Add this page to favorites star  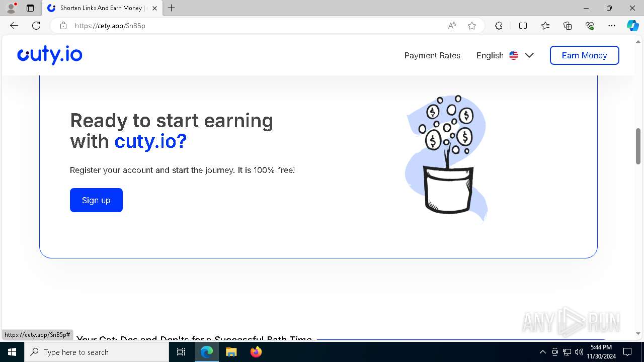pos(472,26)
